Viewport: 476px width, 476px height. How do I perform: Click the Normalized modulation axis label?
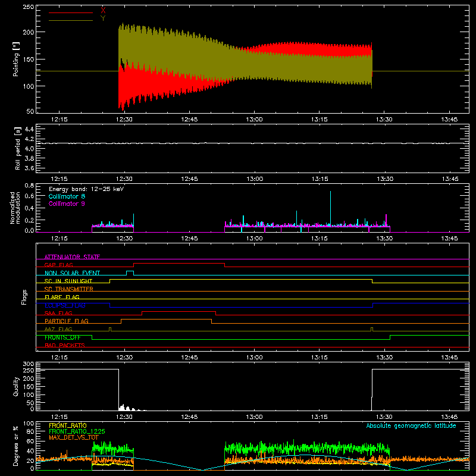[x=15, y=208]
